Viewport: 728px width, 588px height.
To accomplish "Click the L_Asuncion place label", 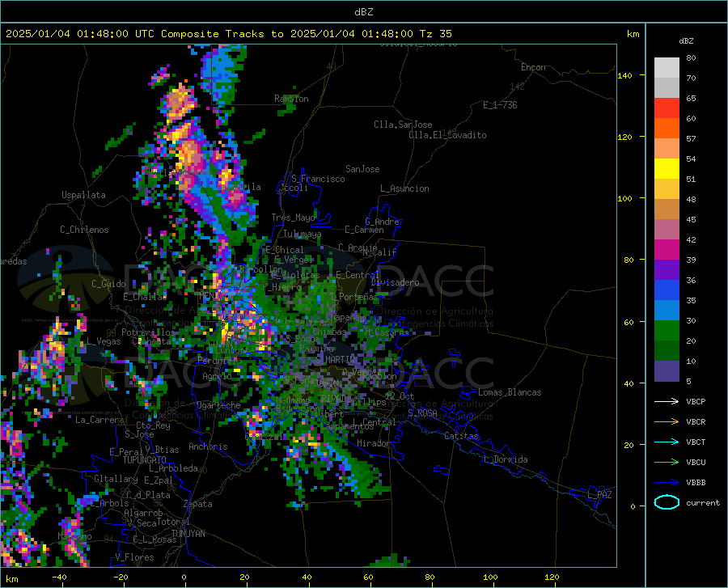I will click(404, 188).
